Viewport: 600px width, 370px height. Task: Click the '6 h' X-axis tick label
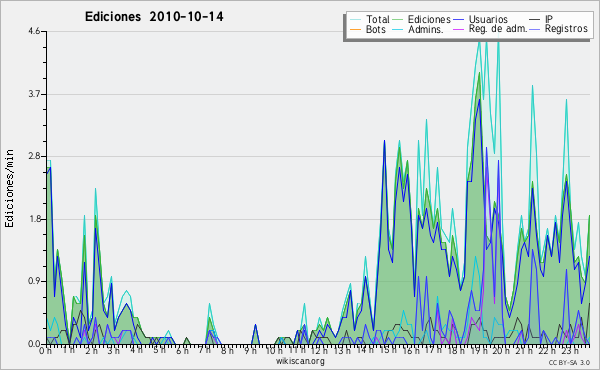(182, 350)
